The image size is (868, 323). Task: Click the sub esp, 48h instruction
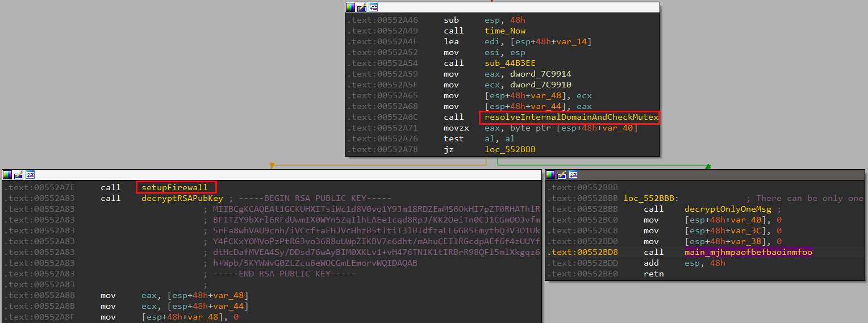tap(485, 20)
